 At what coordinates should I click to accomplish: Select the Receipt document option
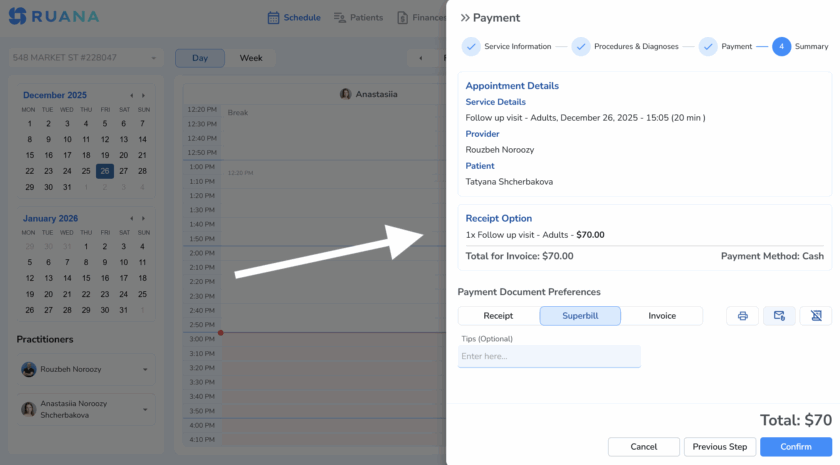(498, 316)
